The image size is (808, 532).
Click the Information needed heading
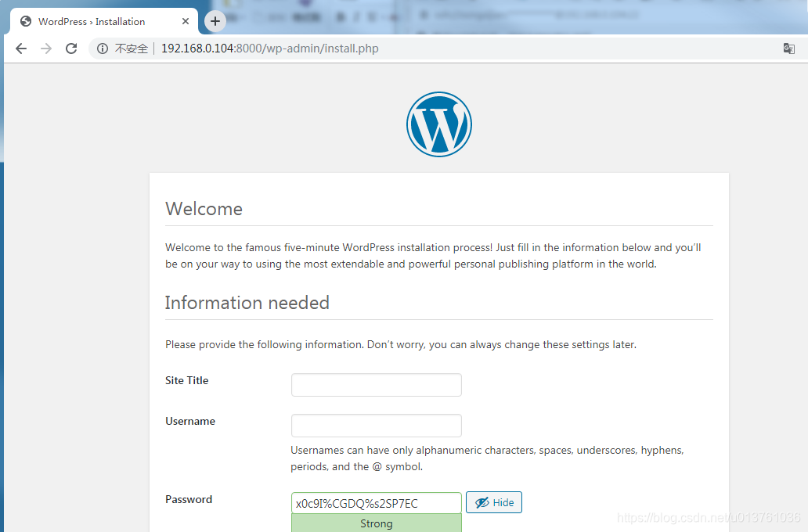point(247,303)
